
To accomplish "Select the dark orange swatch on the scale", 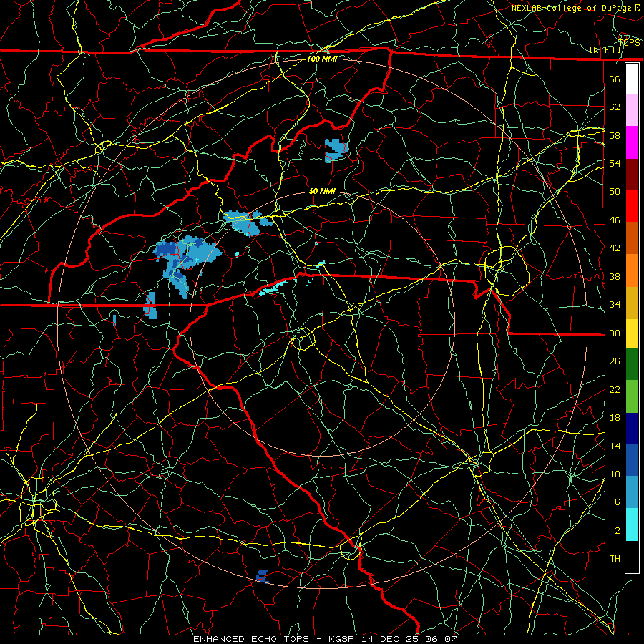I will [x=632, y=238].
